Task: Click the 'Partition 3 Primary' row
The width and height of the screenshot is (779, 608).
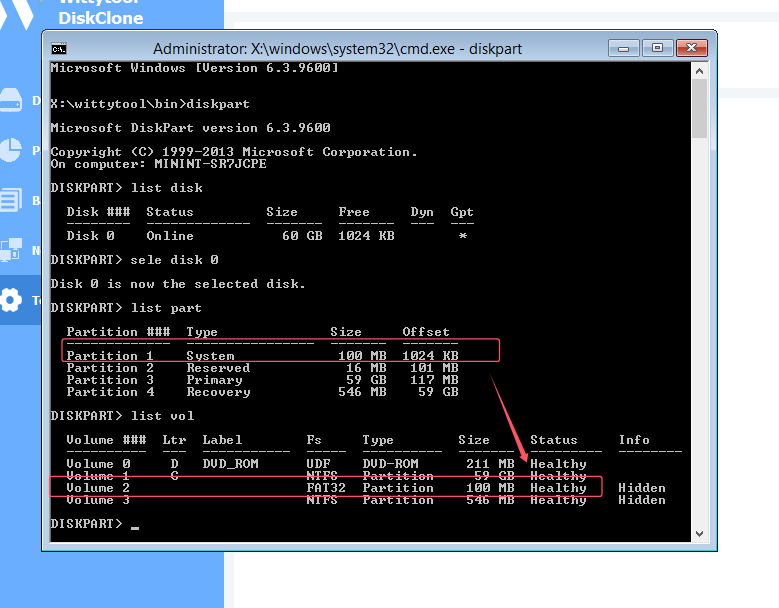Action: [262, 380]
